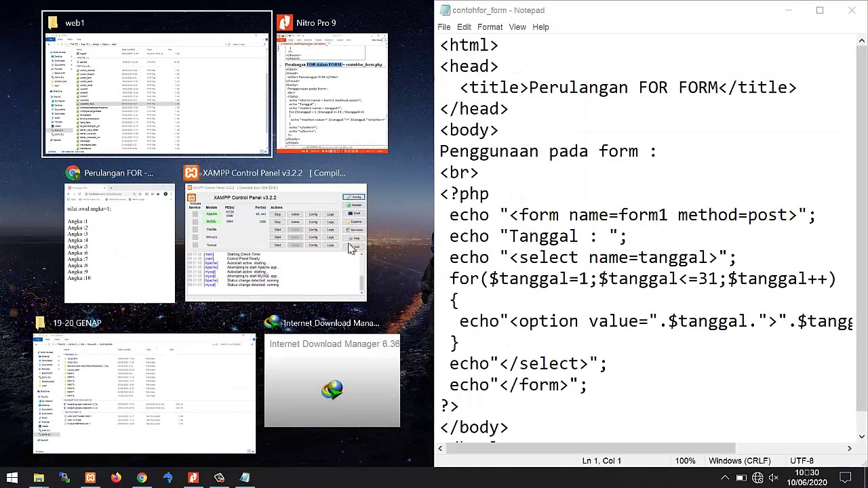Open the Windows Start menu

12,478
